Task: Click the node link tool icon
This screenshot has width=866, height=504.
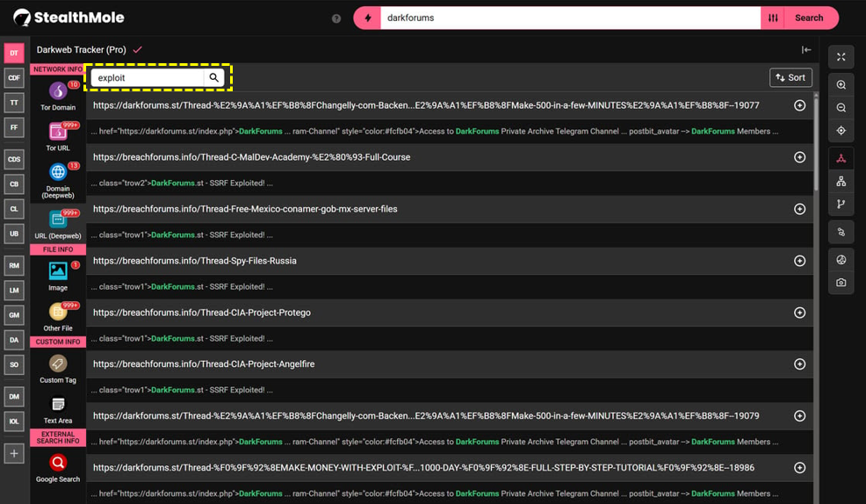Action: tap(841, 233)
